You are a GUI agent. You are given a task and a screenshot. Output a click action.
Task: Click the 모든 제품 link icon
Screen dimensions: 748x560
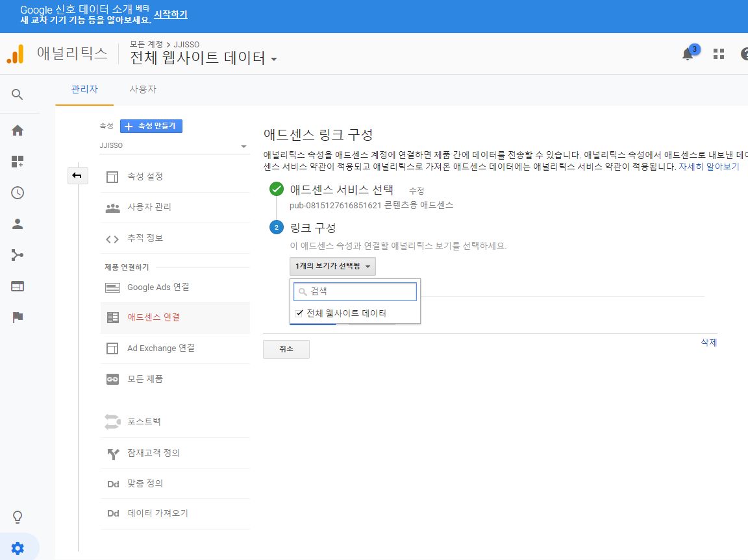[112, 380]
